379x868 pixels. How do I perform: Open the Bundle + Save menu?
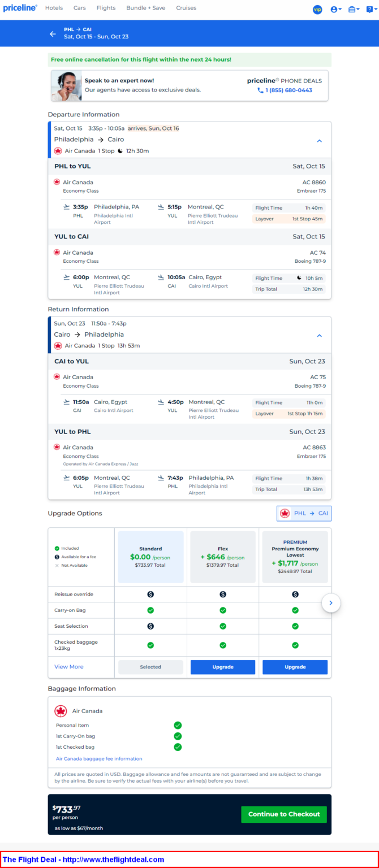pyautogui.click(x=146, y=8)
